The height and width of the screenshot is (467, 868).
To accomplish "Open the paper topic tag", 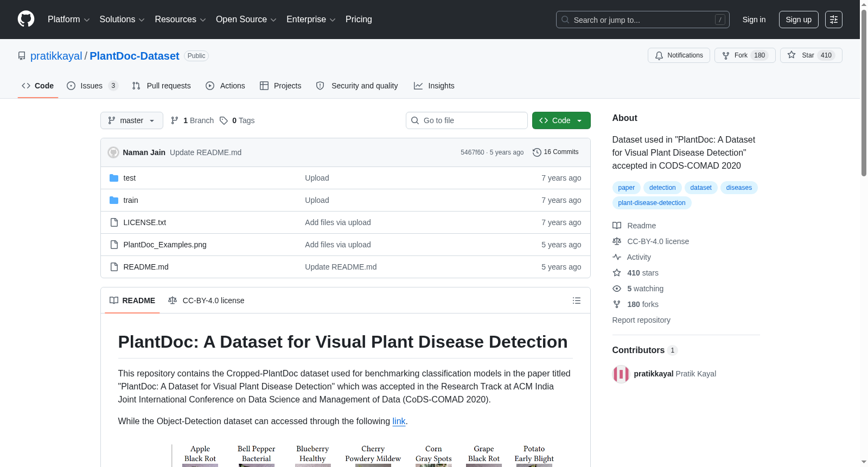I will 626,188.
